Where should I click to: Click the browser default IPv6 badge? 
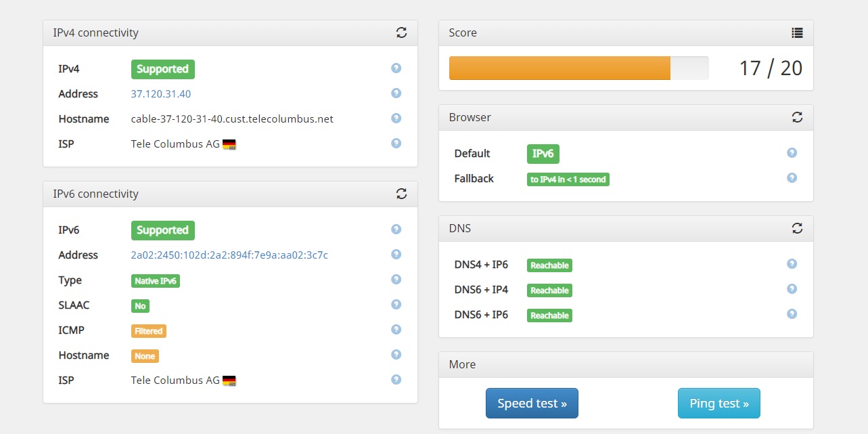click(x=543, y=154)
